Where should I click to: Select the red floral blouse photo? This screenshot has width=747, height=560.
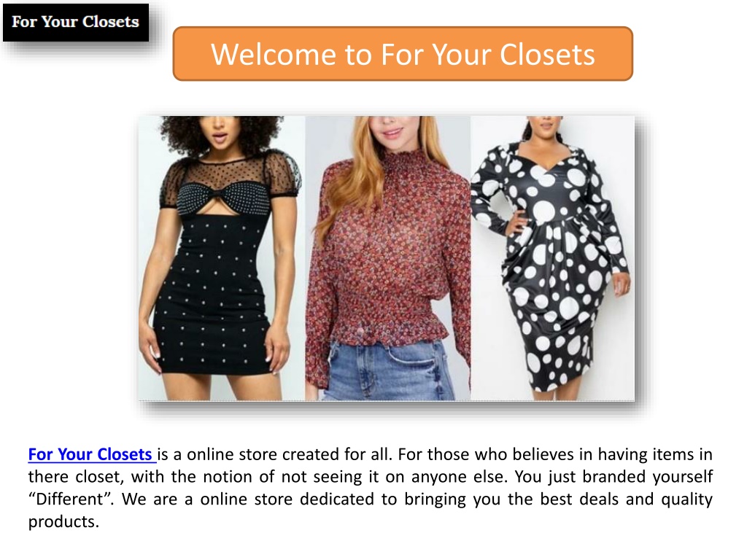[388, 258]
